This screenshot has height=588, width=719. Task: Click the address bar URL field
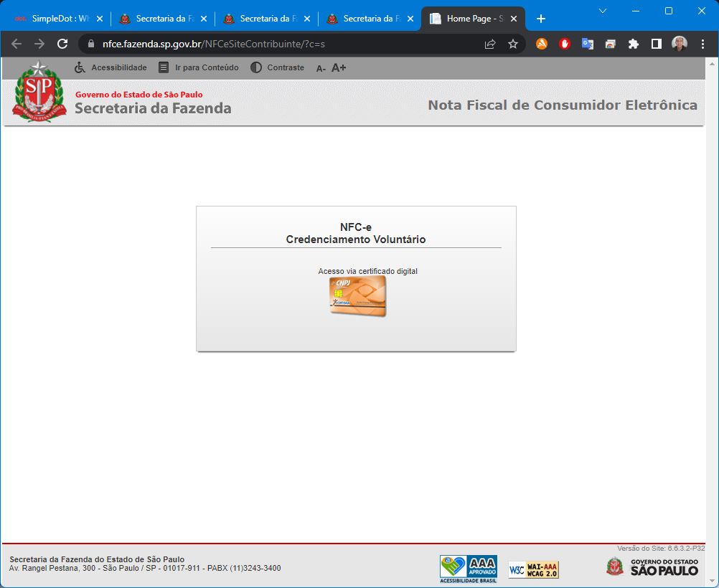pyautogui.click(x=287, y=44)
